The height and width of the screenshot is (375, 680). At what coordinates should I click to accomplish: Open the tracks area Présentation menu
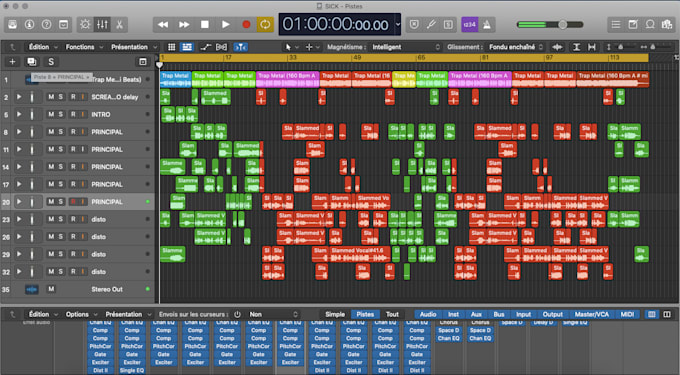tap(134, 47)
